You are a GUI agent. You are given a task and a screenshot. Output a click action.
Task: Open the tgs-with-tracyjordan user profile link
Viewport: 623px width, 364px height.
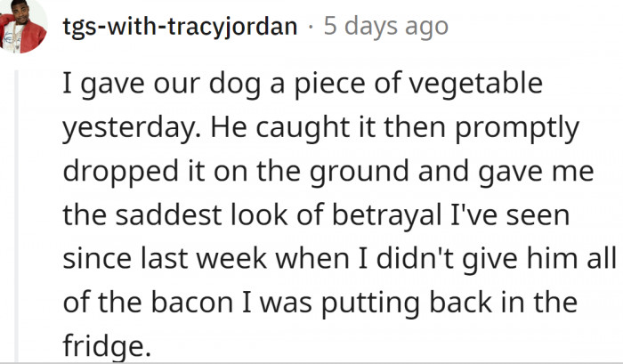pyautogui.click(x=181, y=26)
